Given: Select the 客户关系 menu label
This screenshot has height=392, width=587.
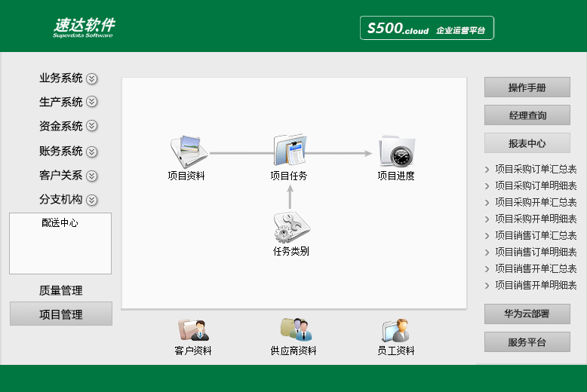Looking at the screenshot, I should pyautogui.click(x=60, y=175).
